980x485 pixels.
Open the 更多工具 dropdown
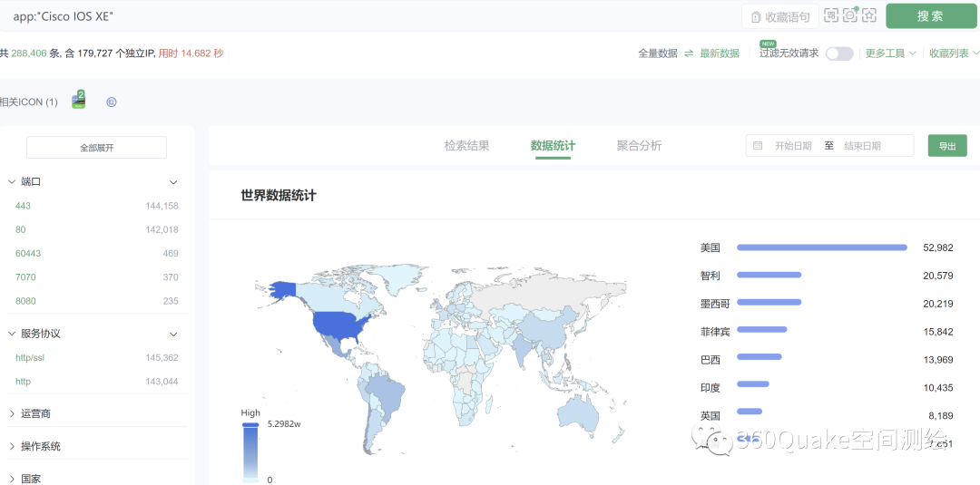pyautogui.click(x=891, y=53)
